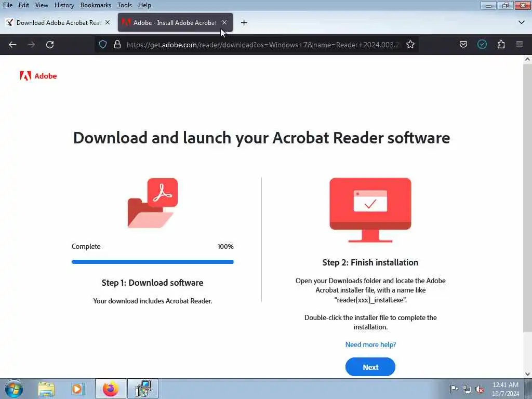The height and width of the screenshot is (399, 532).
Task: Launch Windows Media Player from the taskbar
Action: [77, 389]
